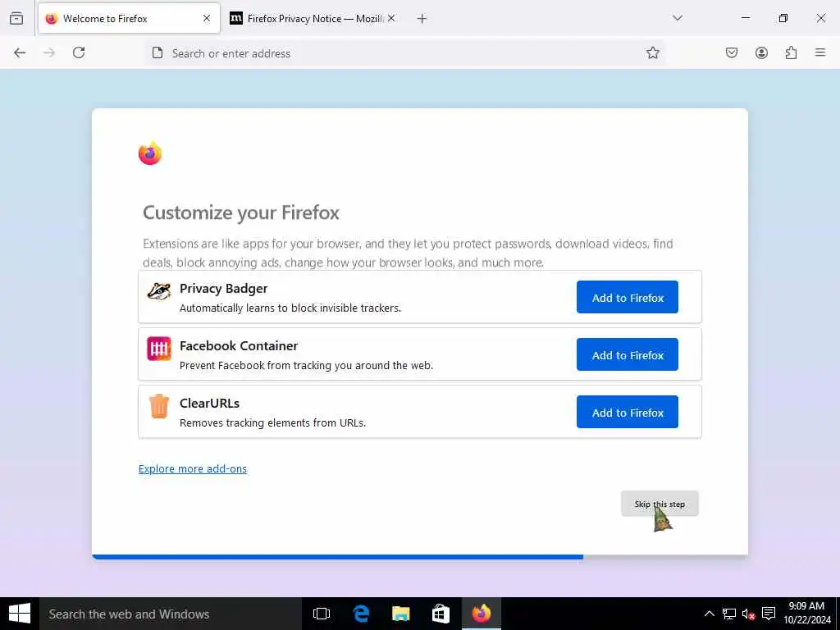This screenshot has width=840, height=630.
Task: Open the Microsoft Store taskbar icon
Action: pyautogui.click(x=441, y=614)
